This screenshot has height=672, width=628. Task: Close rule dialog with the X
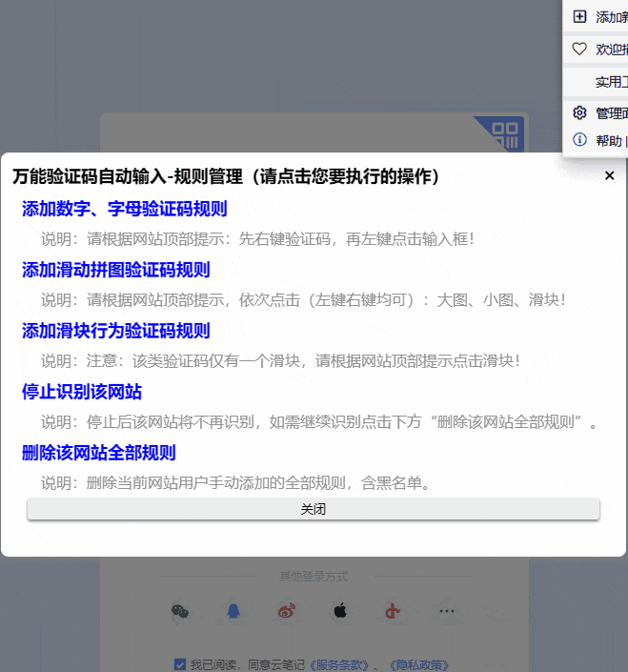pyautogui.click(x=610, y=175)
